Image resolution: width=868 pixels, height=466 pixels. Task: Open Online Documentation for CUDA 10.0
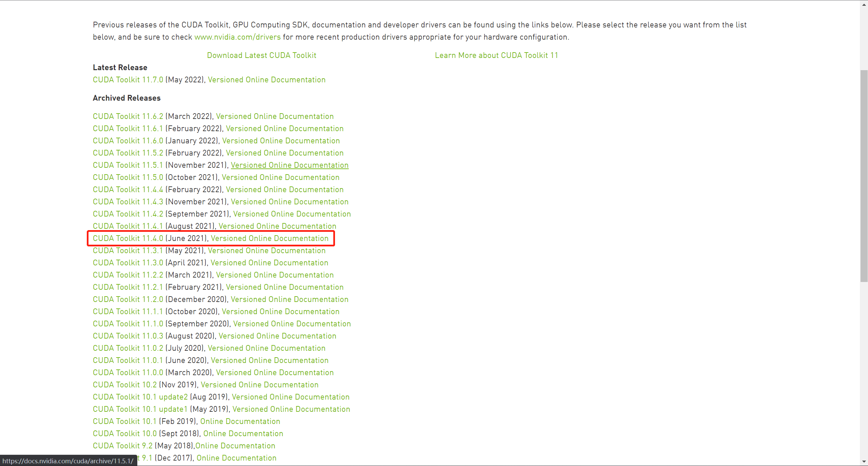click(x=243, y=433)
